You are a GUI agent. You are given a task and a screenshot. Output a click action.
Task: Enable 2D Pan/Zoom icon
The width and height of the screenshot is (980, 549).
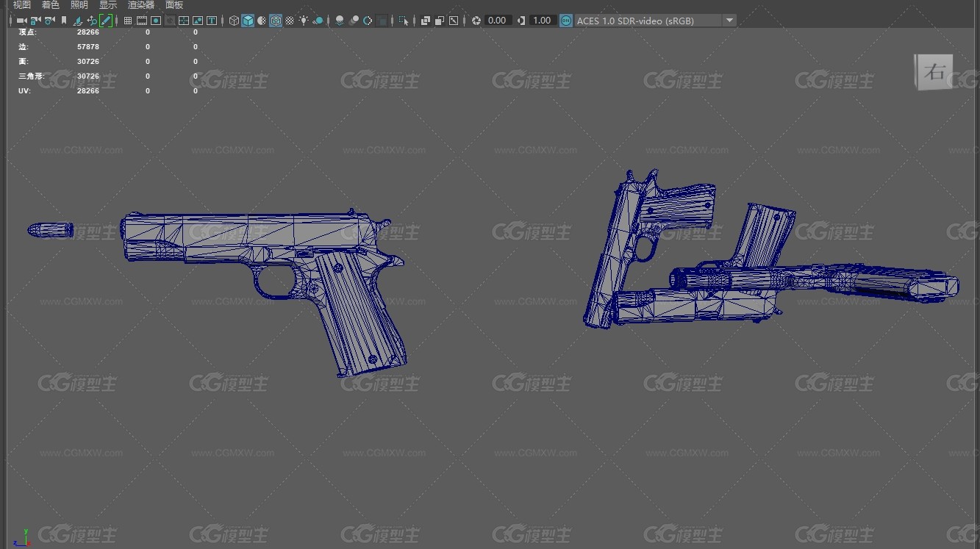click(x=92, y=21)
